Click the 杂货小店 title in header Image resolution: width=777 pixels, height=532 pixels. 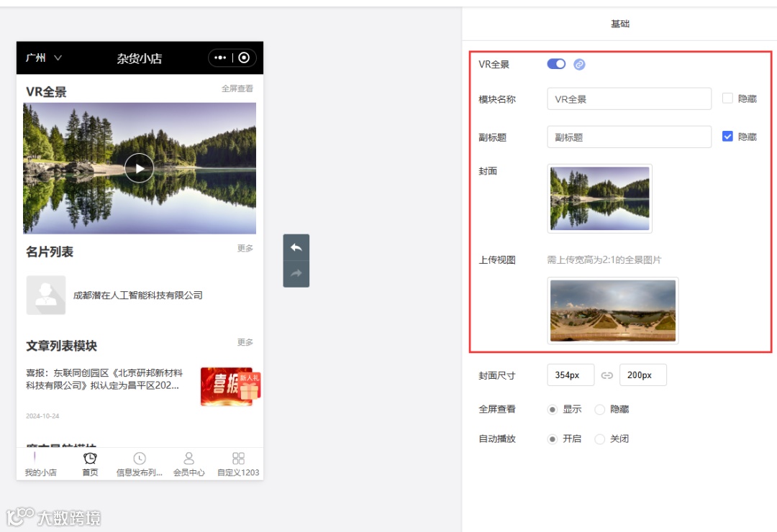pos(140,58)
